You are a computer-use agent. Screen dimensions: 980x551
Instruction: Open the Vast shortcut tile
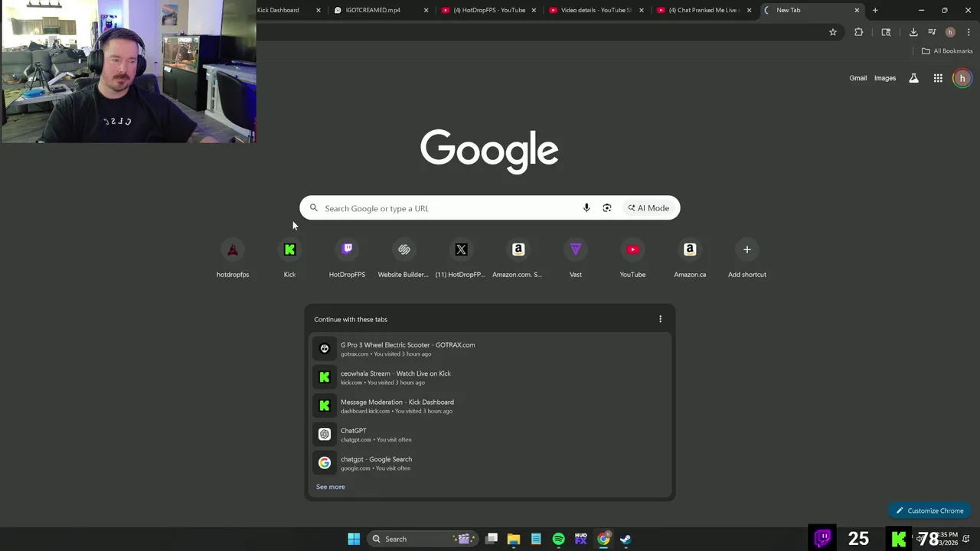pyautogui.click(x=576, y=259)
